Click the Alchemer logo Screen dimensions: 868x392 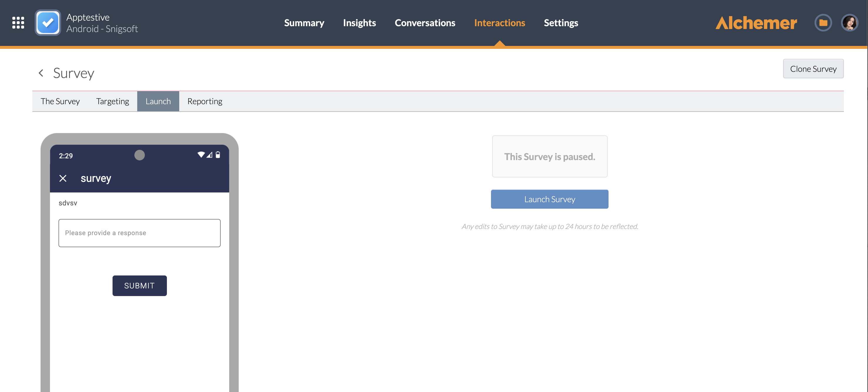[756, 23]
